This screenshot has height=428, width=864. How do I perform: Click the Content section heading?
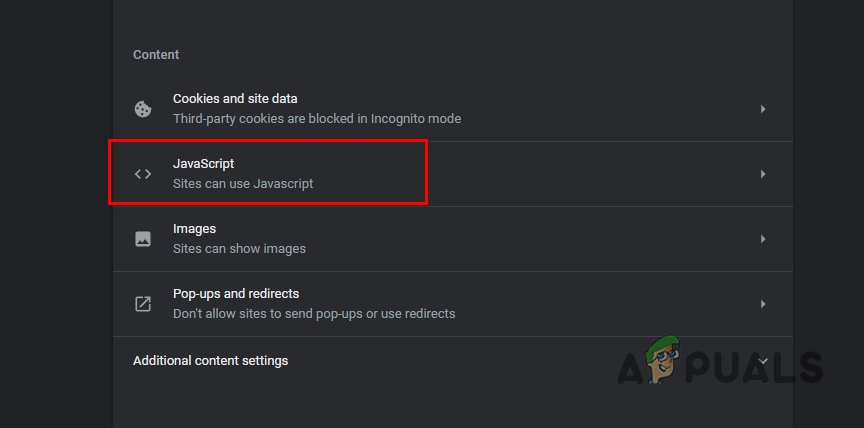point(156,54)
